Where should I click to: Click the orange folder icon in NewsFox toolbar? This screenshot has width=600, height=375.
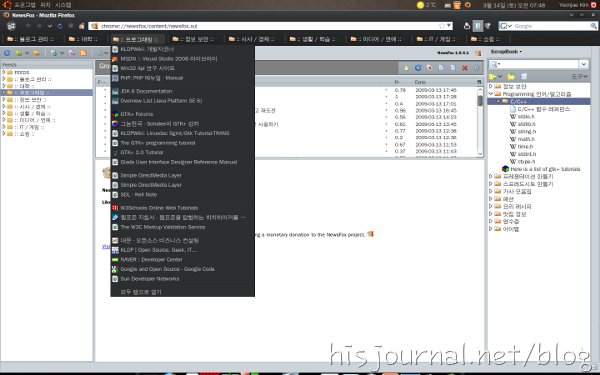point(36,53)
